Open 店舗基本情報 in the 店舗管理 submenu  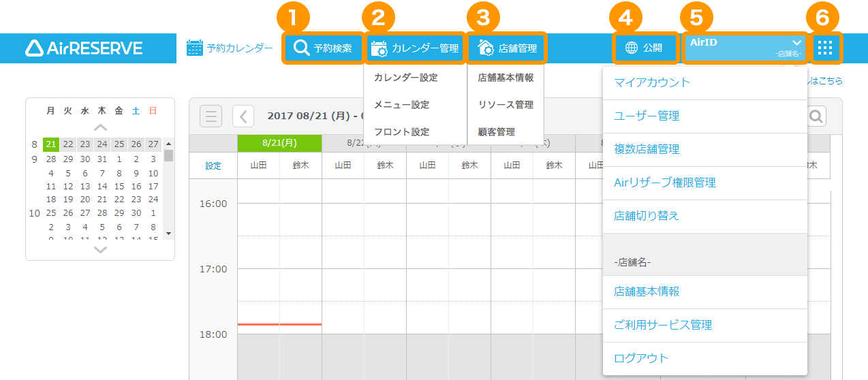506,78
